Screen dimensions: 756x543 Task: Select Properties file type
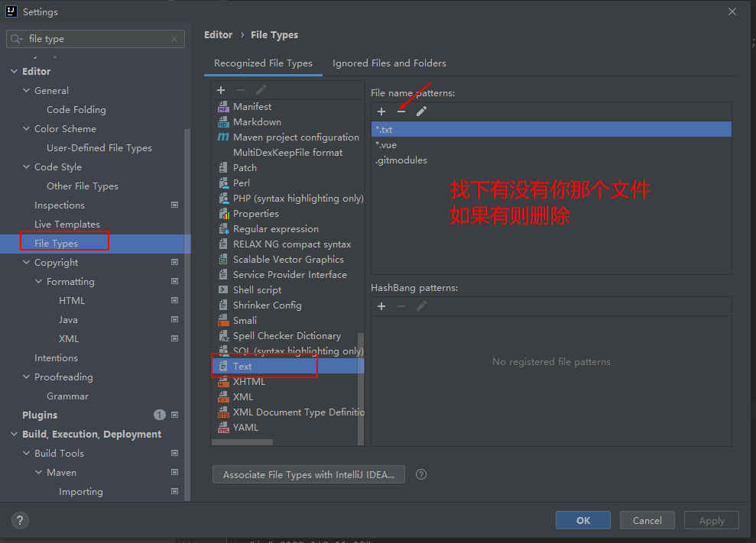(288, 213)
